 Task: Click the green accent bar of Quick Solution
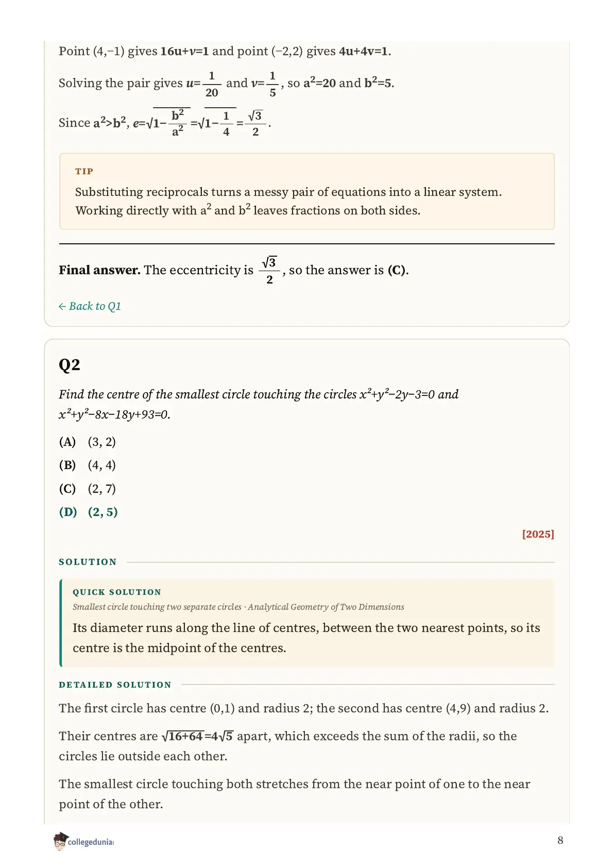pos(61,623)
